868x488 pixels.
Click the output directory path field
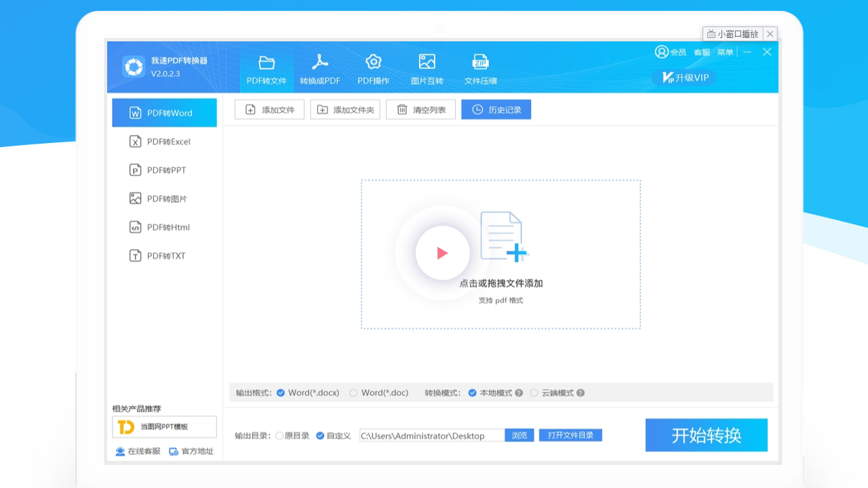tap(431, 436)
